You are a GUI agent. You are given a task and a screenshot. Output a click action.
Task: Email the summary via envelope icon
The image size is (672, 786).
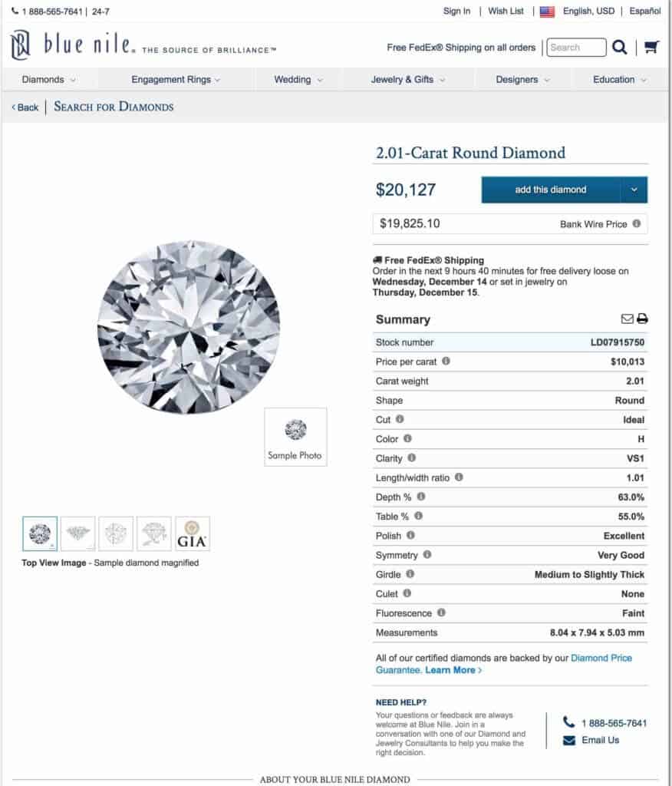click(627, 319)
